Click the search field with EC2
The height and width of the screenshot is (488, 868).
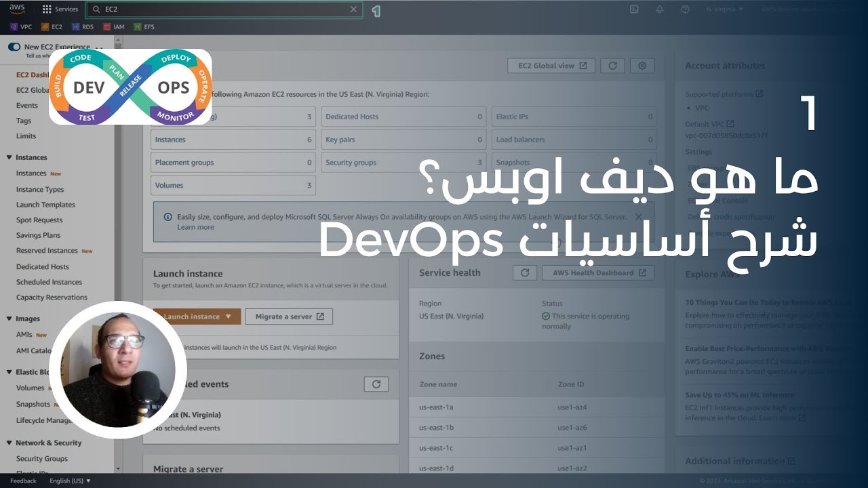pyautogui.click(x=224, y=9)
